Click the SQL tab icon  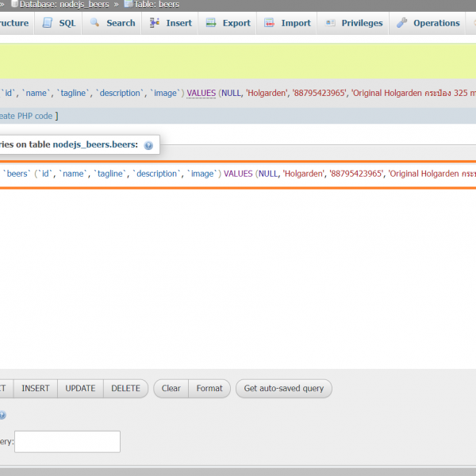pos(48,23)
